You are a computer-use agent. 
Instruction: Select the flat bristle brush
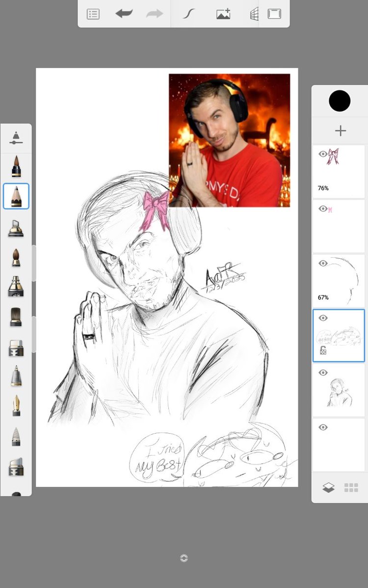pos(16,317)
